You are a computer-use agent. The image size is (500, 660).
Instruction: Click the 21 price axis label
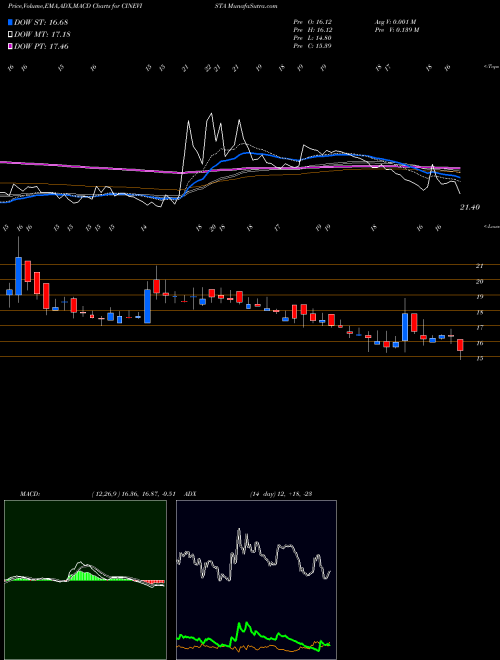479,266
